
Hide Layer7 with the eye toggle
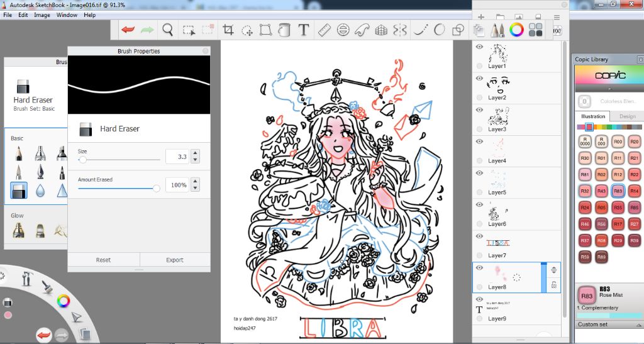click(479, 236)
